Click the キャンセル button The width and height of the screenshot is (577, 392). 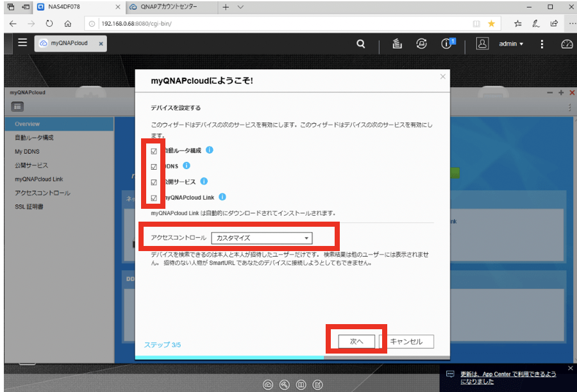tap(406, 341)
